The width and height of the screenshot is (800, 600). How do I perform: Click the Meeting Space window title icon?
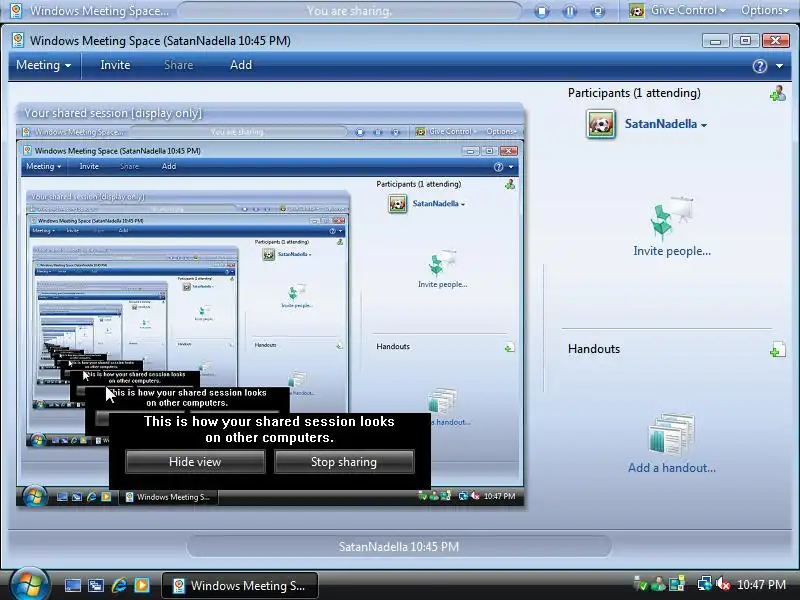pyautogui.click(x=18, y=40)
